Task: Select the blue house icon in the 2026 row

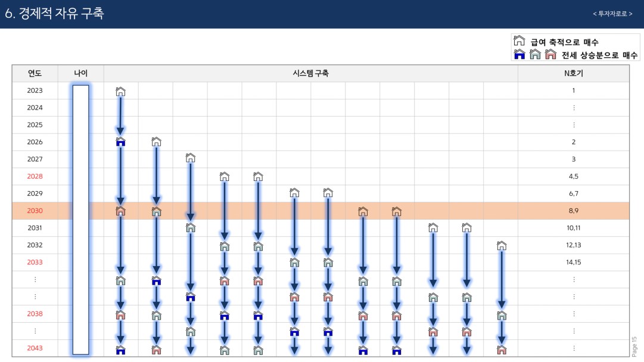Action: coord(120,142)
